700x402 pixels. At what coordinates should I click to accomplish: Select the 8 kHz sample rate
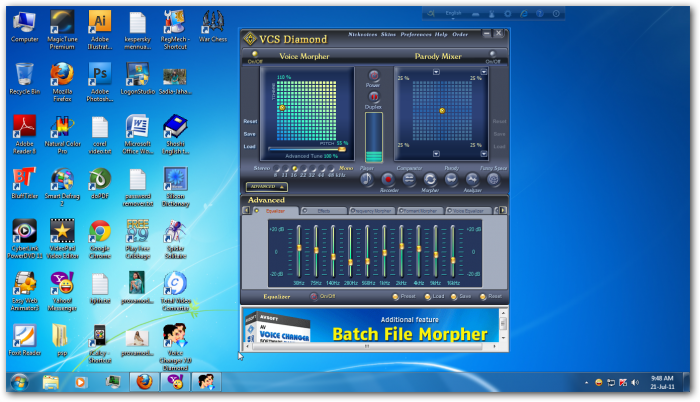276,168
